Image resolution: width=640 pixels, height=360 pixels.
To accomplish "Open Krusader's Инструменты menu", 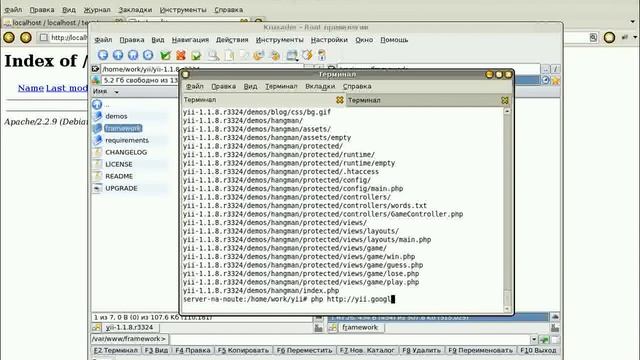I will tap(280, 40).
